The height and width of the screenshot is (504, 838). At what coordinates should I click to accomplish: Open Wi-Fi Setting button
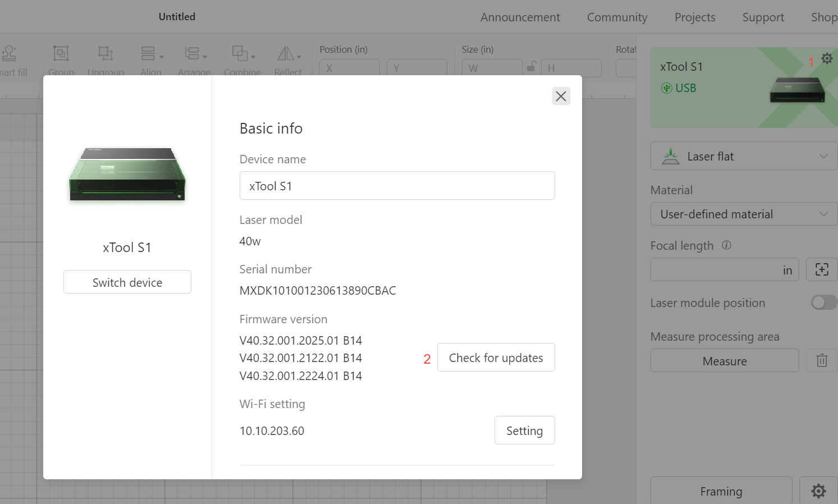pyautogui.click(x=525, y=430)
